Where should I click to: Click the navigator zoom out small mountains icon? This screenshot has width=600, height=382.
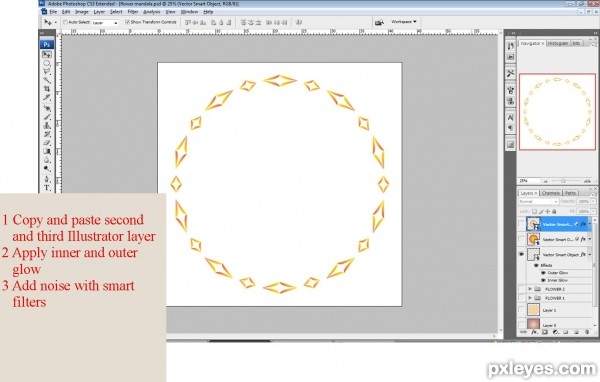(x=546, y=181)
